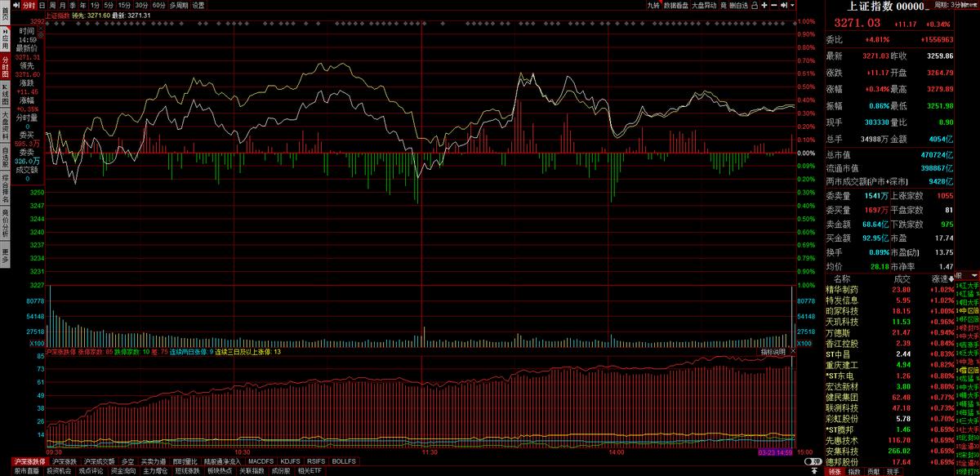Open 自选股 watchlist sidebar tab
This screenshot has width=980, height=476.
[5, 156]
